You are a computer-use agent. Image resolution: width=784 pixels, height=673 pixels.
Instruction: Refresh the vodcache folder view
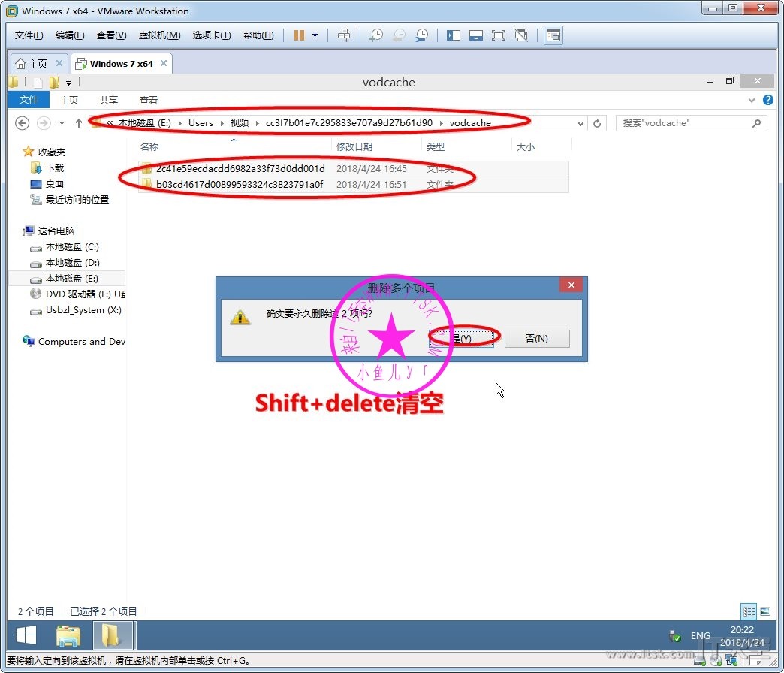pyautogui.click(x=598, y=123)
